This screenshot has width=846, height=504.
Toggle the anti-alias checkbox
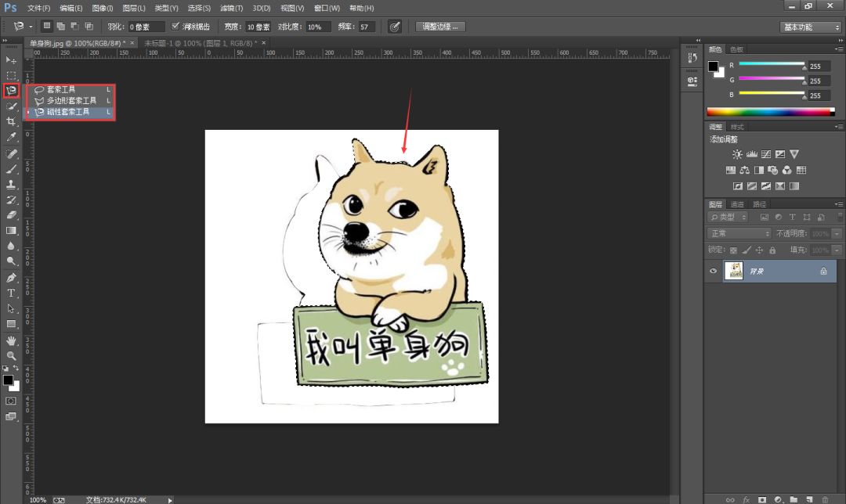tap(175, 26)
